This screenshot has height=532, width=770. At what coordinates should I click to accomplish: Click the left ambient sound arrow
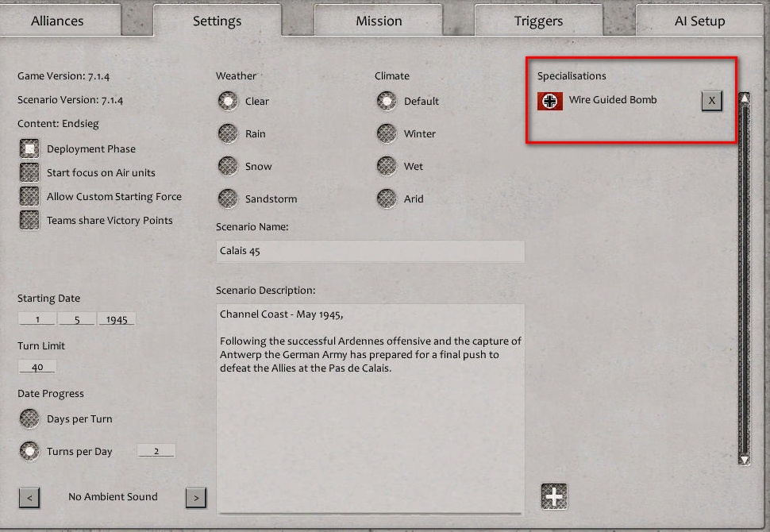(x=29, y=498)
